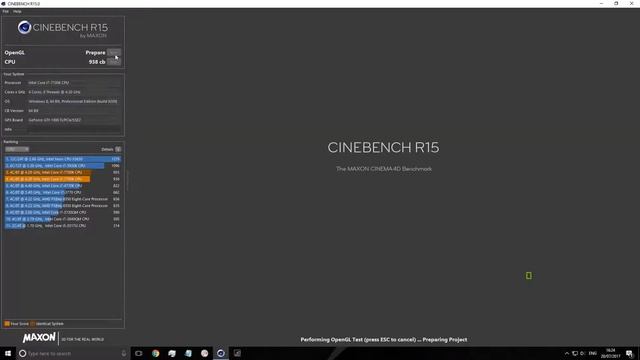Open the Action Center notifications icon
Screen dimensions: 640x360
(x=630, y=353)
